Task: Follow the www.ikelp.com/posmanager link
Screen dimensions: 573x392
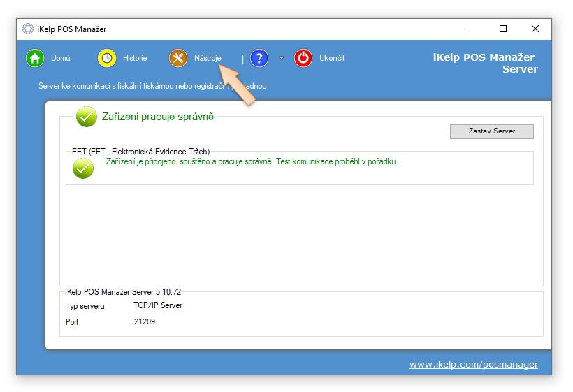Action: coord(473,365)
